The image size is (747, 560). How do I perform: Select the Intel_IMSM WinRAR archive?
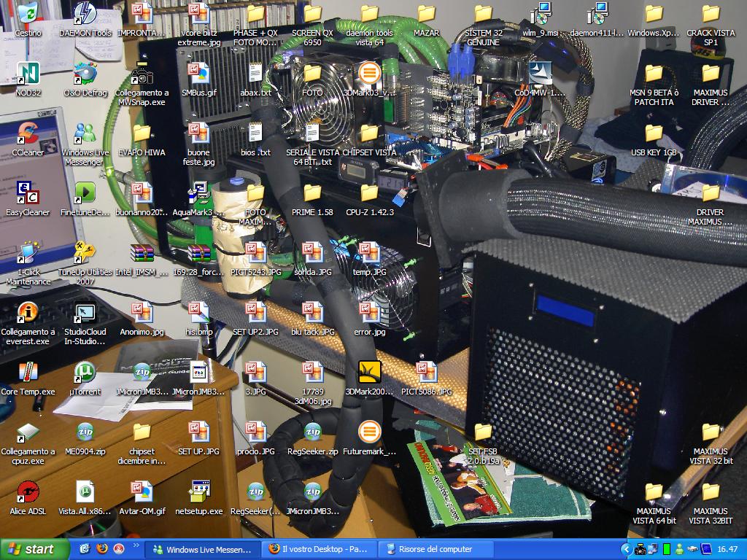(142, 252)
